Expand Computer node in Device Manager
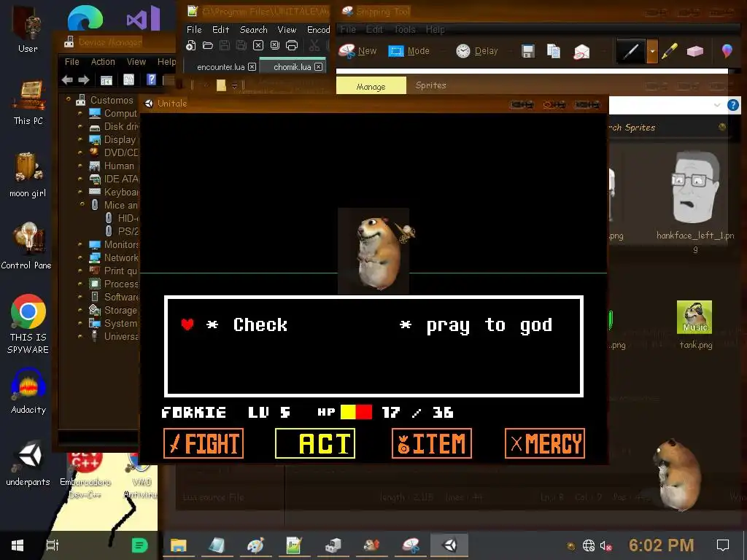Viewport: 747px width, 560px height. point(80,113)
